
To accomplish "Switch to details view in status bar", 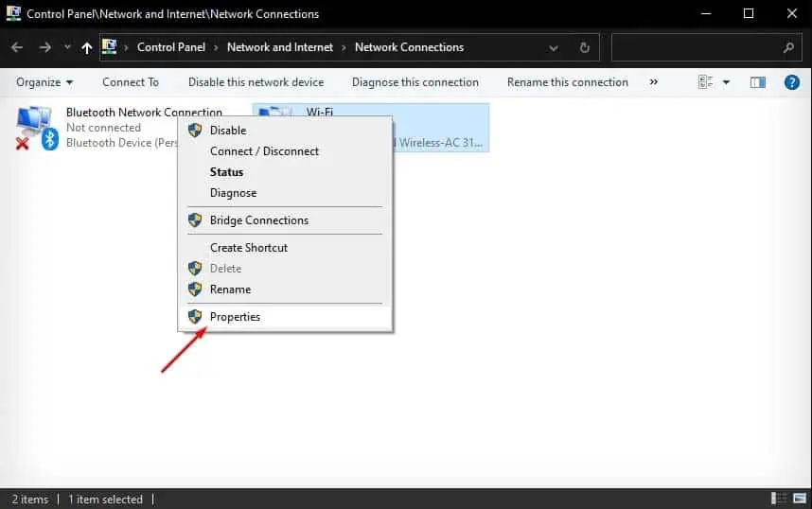I will point(777,499).
